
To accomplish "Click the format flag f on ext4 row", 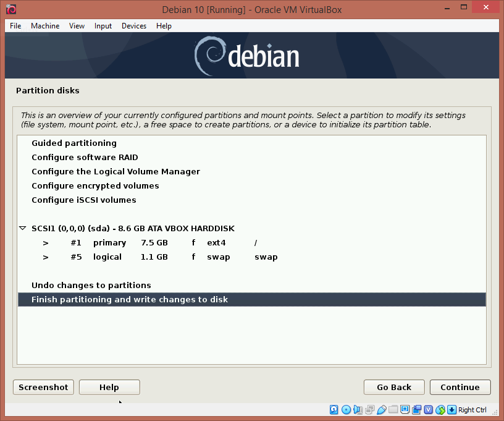I will pos(193,242).
